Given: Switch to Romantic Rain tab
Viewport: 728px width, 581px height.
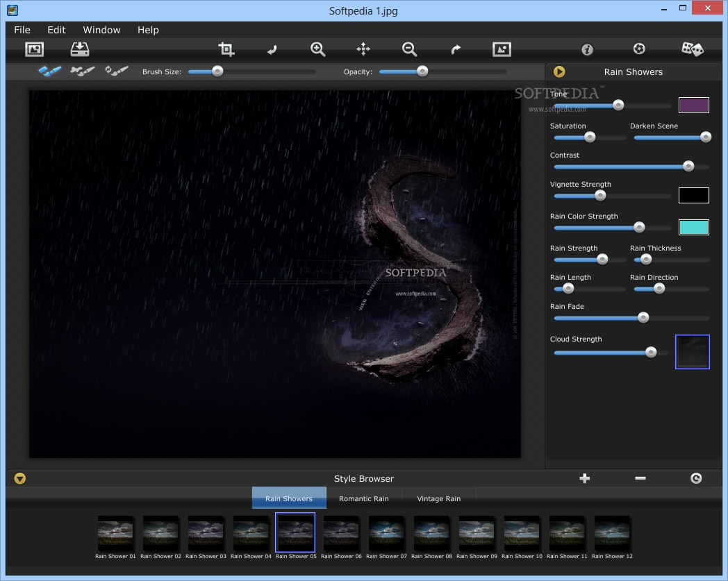Looking at the screenshot, I should pos(364,498).
